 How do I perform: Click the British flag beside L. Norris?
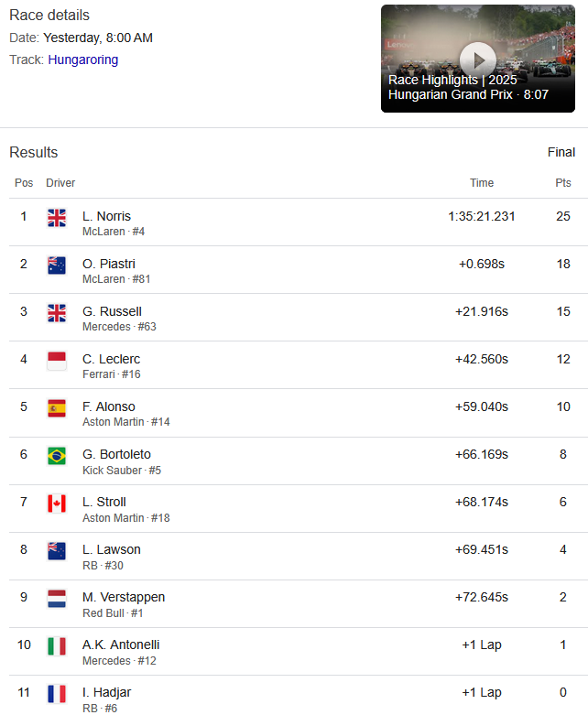(57, 218)
